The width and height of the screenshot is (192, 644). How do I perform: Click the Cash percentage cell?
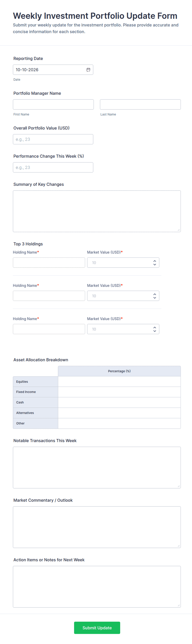[x=119, y=402]
